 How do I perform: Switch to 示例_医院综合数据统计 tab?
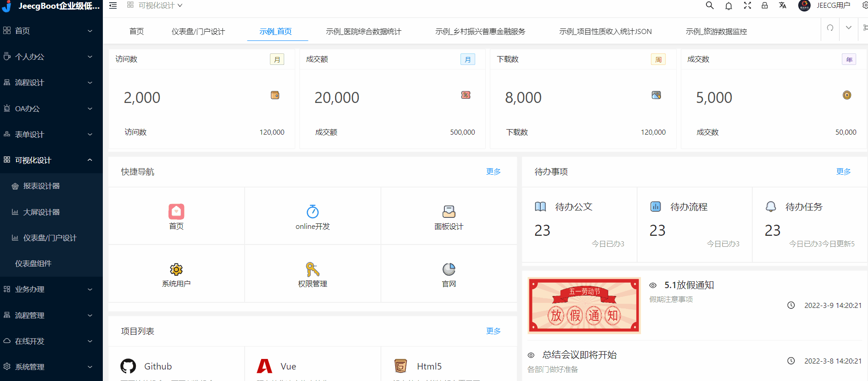pos(364,31)
